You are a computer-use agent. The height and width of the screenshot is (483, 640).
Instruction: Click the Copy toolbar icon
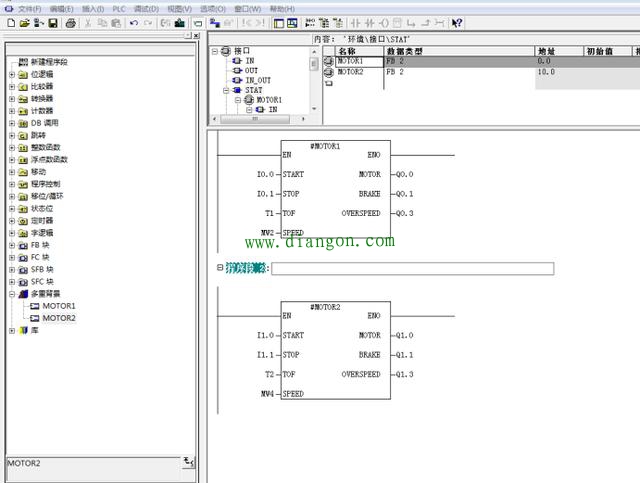click(102, 23)
